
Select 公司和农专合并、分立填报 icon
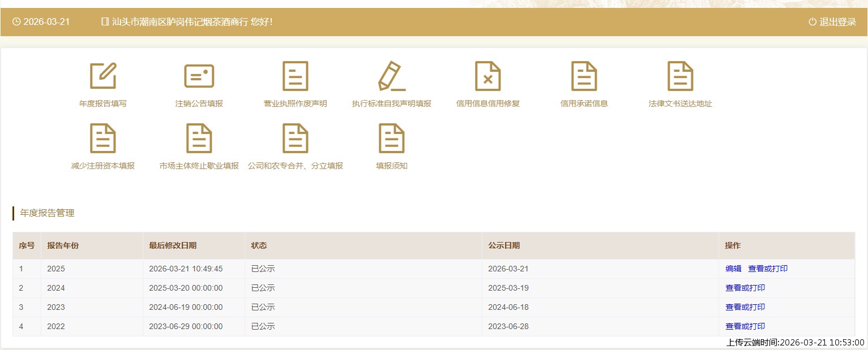(295, 139)
